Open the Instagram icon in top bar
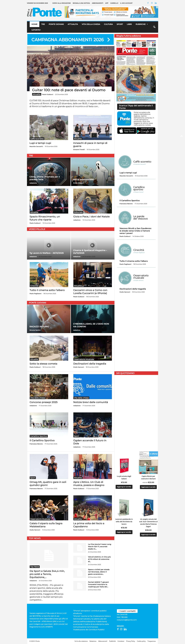The width and height of the screenshot is (185, 644). [x=152, y=3]
